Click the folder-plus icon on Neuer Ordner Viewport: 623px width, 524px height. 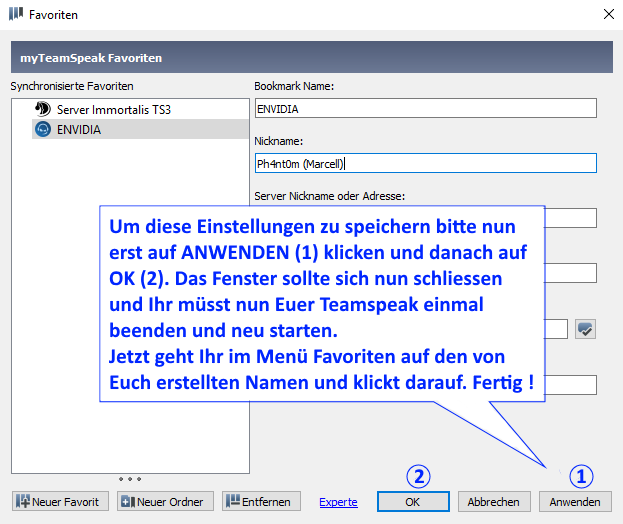point(127,501)
